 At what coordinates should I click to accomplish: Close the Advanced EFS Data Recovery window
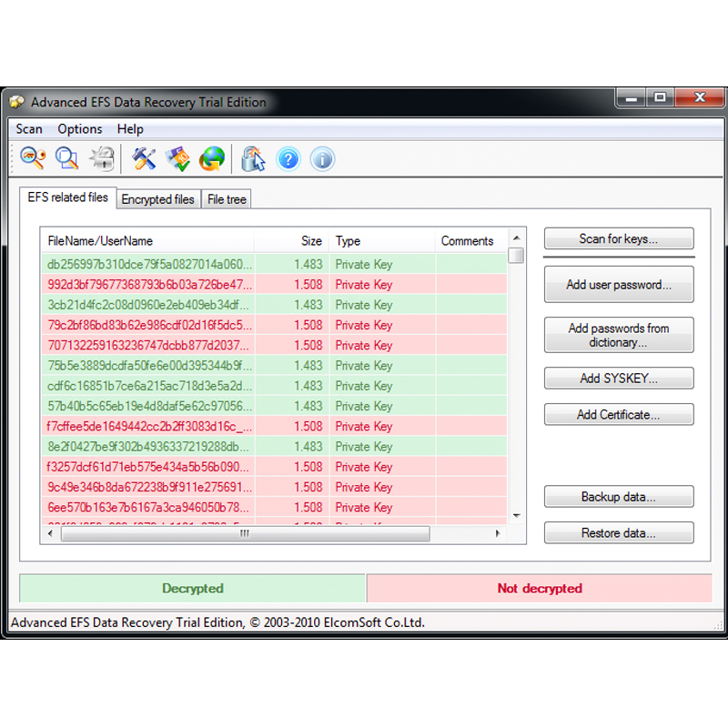point(699,97)
